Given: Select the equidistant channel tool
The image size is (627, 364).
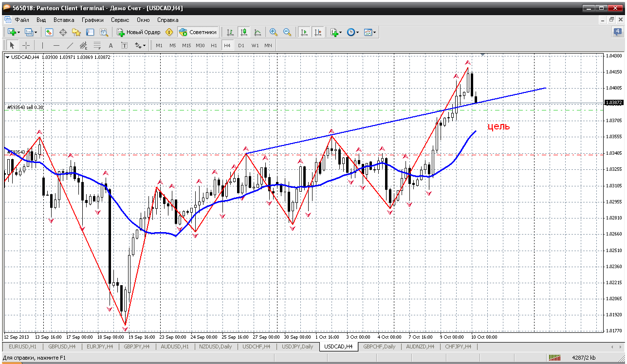Looking at the screenshot, I should coord(84,45).
